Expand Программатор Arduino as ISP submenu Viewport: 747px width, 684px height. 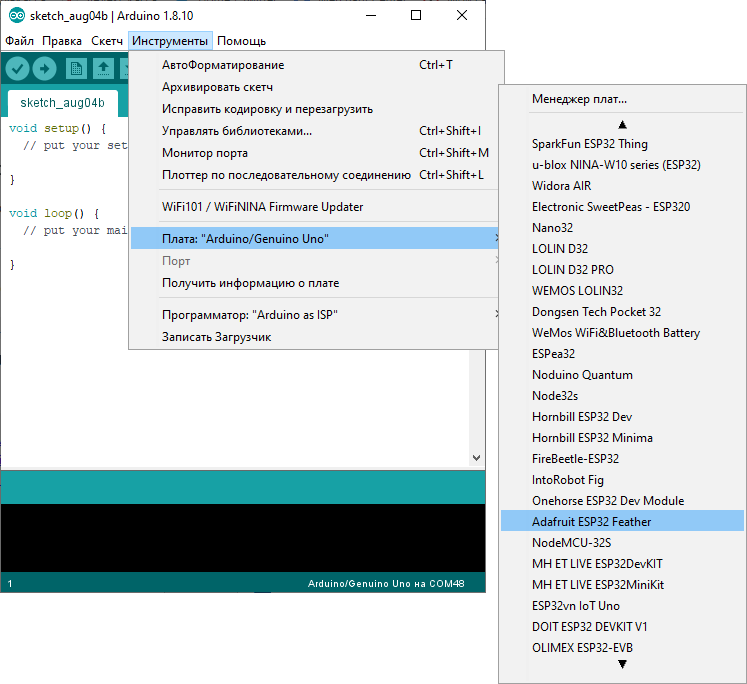pyautogui.click(x=315, y=315)
